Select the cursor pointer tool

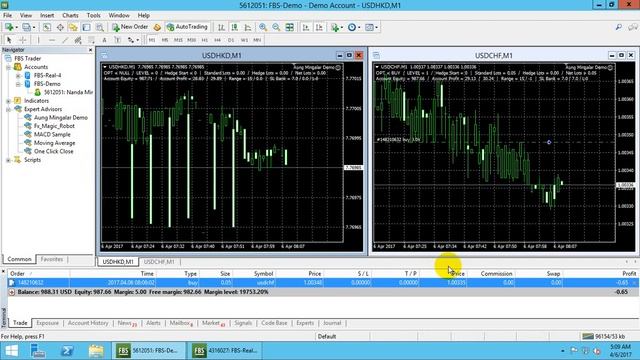point(9,40)
